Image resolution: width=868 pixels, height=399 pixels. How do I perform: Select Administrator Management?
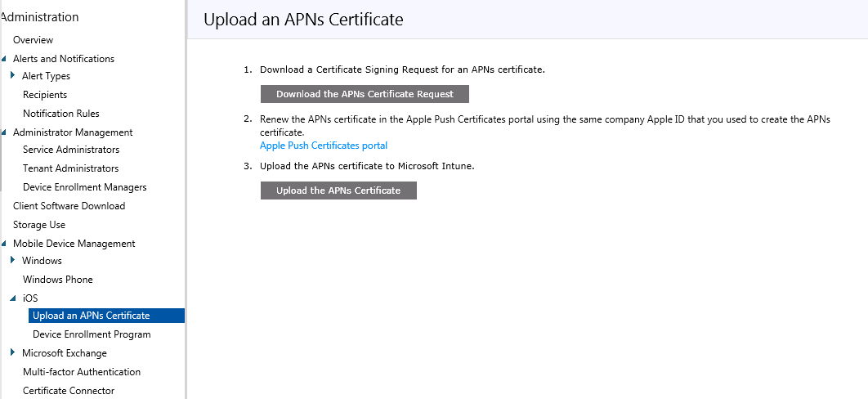click(73, 132)
